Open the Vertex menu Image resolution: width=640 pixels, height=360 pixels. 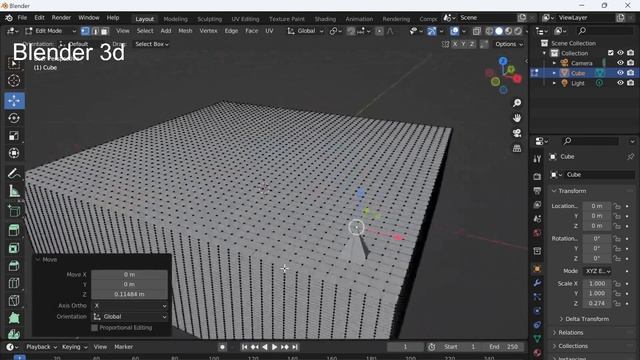click(x=208, y=31)
